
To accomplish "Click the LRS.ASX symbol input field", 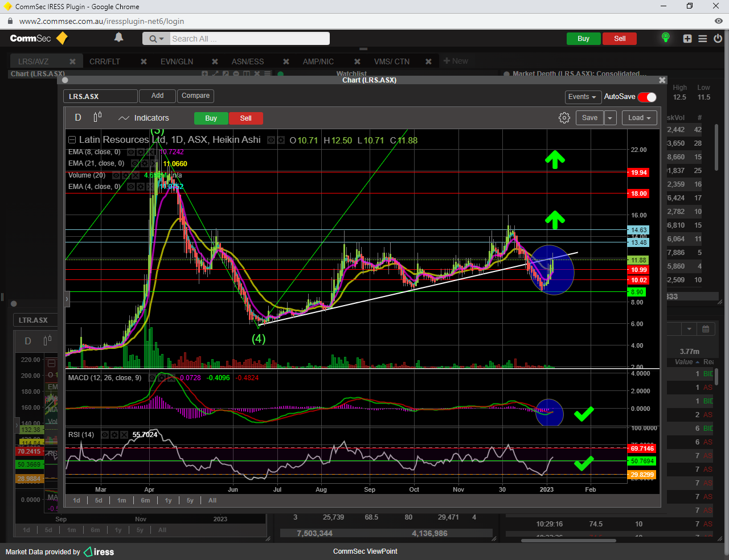I will click(x=100, y=96).
